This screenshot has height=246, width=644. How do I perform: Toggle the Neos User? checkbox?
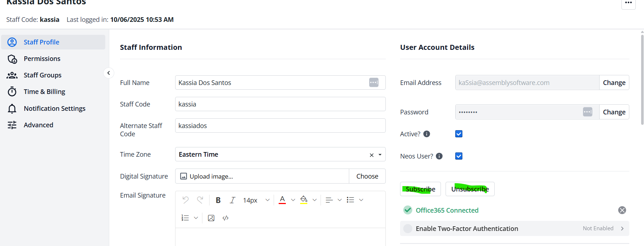click(x=458, y=156)
